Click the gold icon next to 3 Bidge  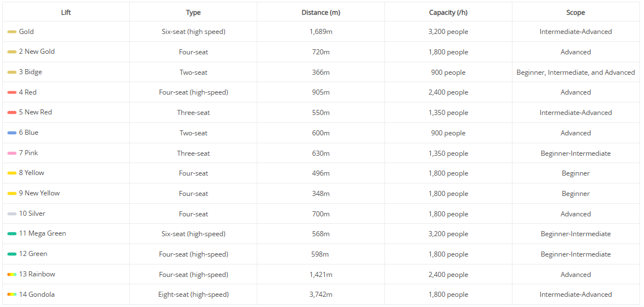pyautogui.click(x=12, y=73)
